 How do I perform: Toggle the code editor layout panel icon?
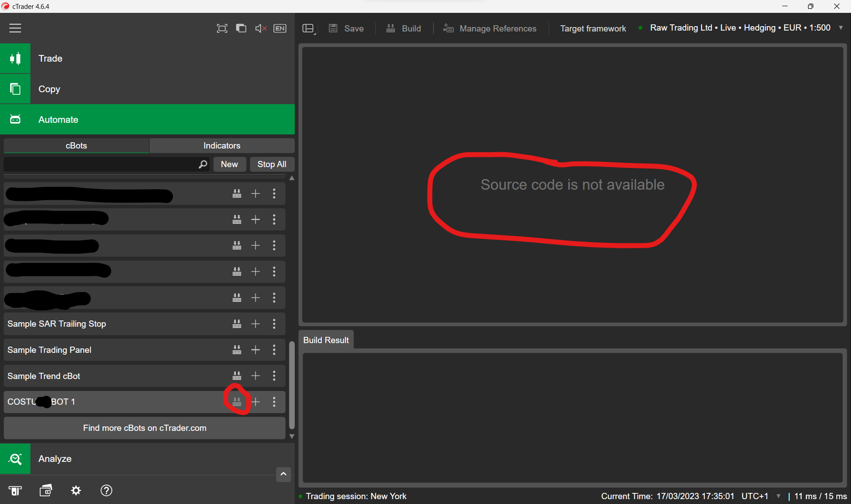(308, 29)
